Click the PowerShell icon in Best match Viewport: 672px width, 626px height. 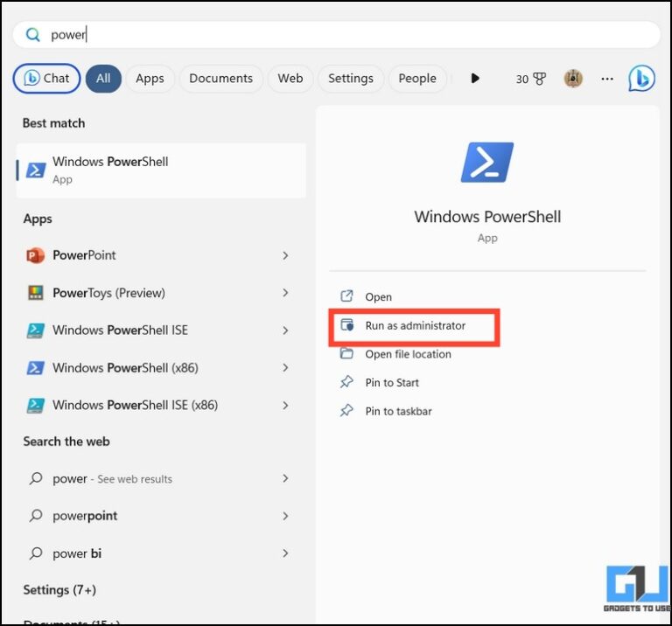(36, 170)
